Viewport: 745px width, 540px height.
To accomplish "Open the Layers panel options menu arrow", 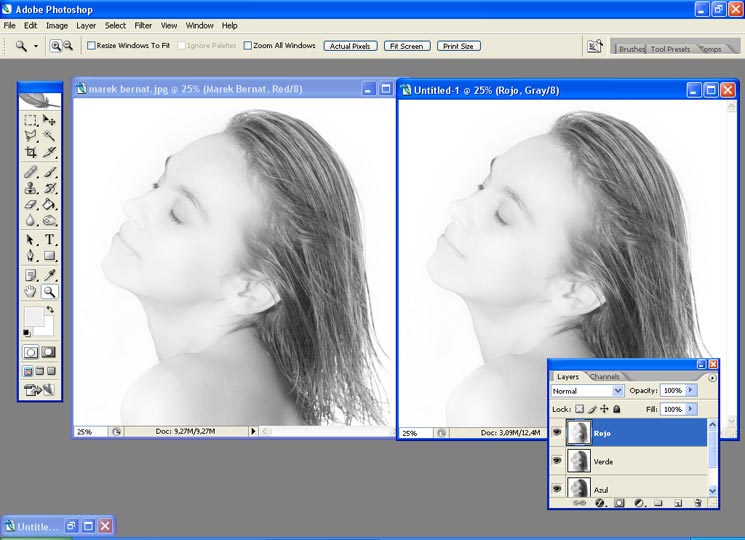I will click(x=712, y=378).
